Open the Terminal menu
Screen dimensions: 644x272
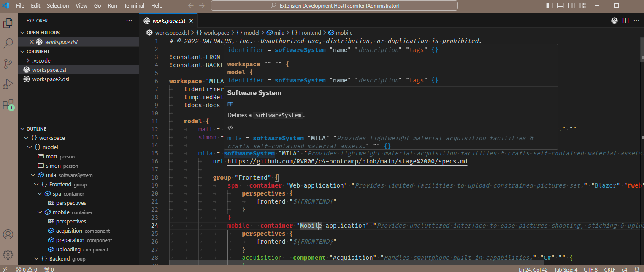134,6
